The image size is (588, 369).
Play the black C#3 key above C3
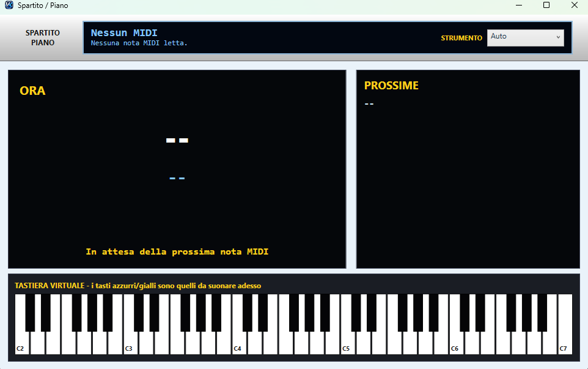pos(139,313)
